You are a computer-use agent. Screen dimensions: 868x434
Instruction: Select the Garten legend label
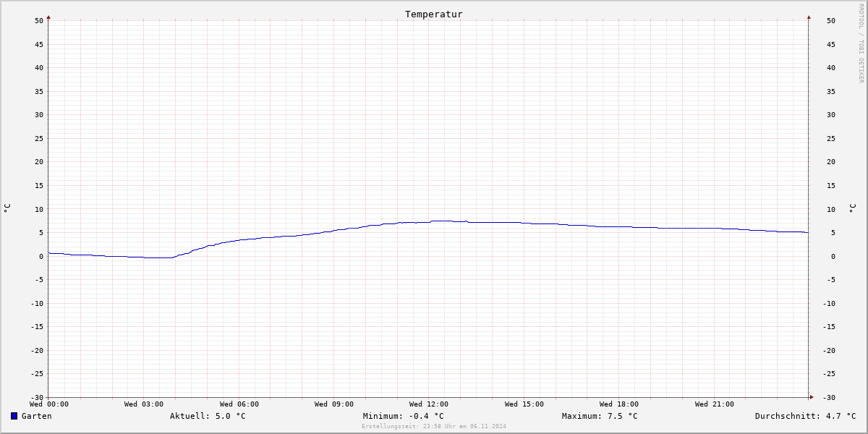pyautogui.click(x=37, y=416)
